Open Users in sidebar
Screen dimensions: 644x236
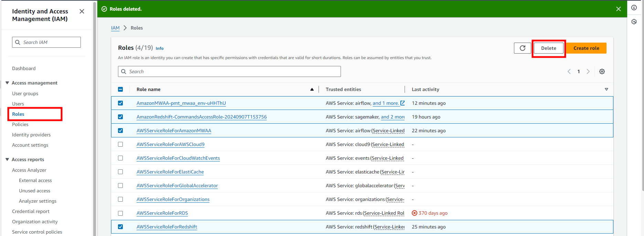[18, 104]
